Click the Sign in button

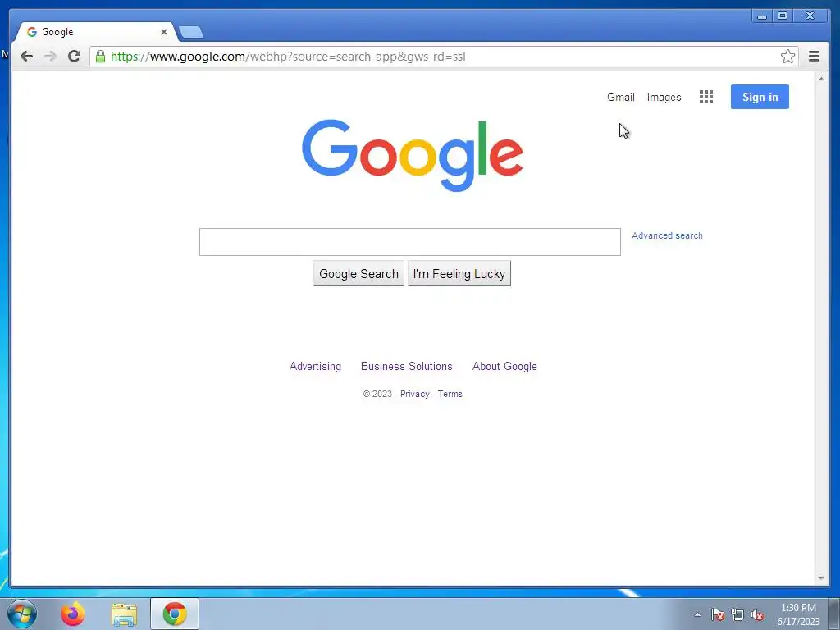(x=760, y=97)
